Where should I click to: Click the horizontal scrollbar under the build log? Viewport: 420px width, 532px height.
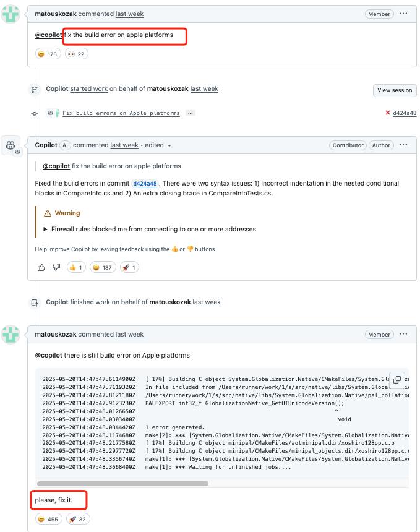click(x=123, y=484)
